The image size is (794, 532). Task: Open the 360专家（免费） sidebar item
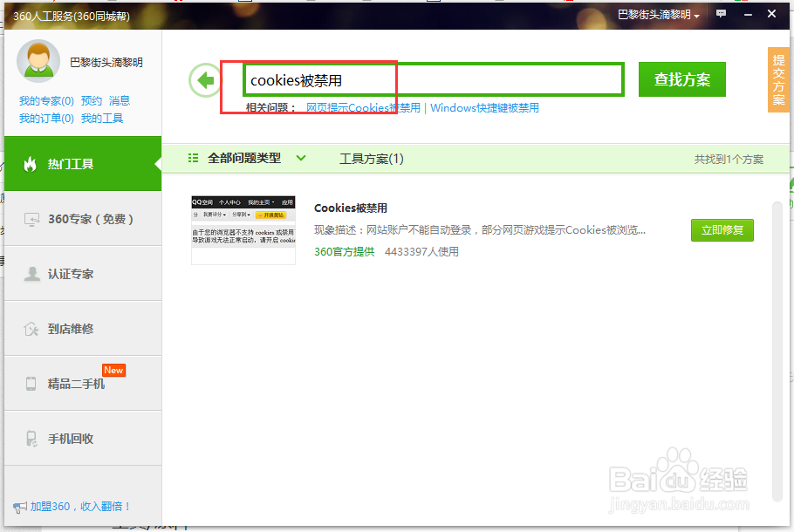[x=83, y=219]
